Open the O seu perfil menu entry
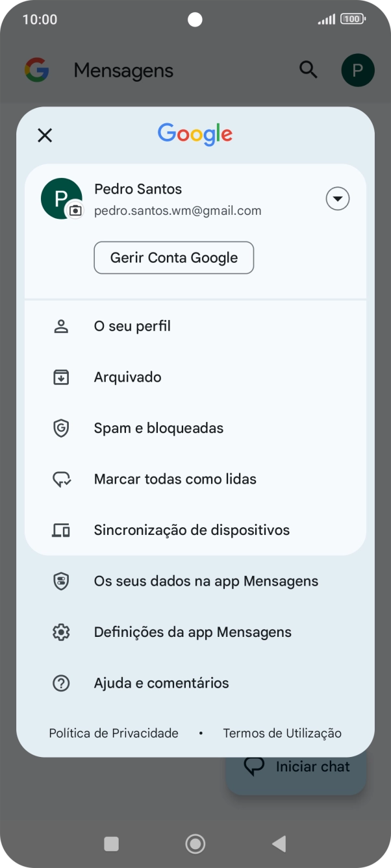The height and width of the screenshot is (868, 391). (132, 325)
